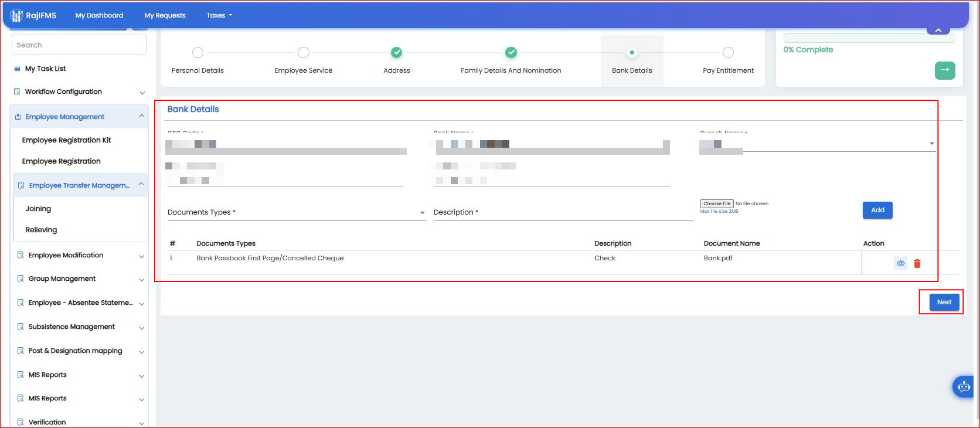The width and height of the screenshot is (980, 428).
Task: Click the Employee Modification icon
Action: [21, 256]
